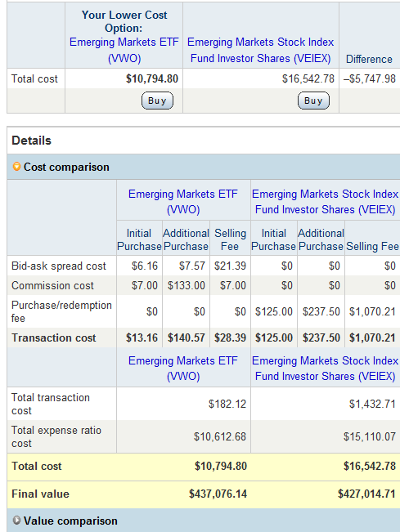400x532 pixels.
Task: Click the VWO Initial Purchase column header
Action: (x=139, y=239)
